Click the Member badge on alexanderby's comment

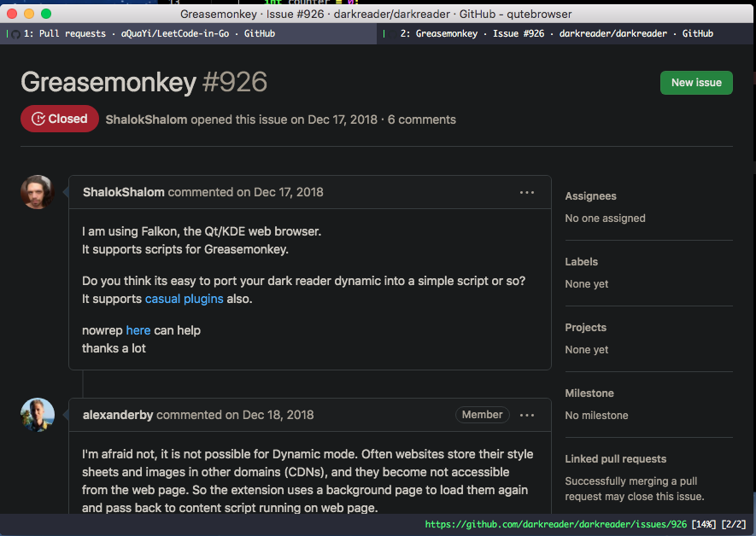point(482,414)
